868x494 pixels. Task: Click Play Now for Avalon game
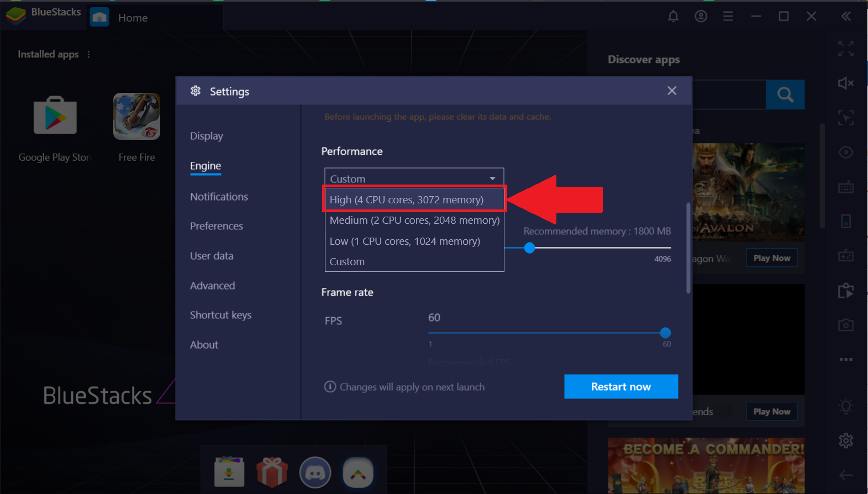(x=772, y=258)
